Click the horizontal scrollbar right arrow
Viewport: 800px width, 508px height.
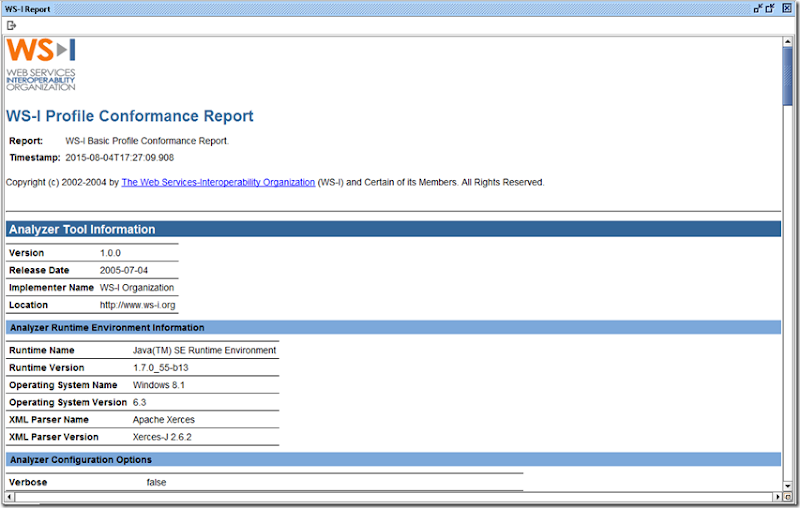[x=778, y=496]
